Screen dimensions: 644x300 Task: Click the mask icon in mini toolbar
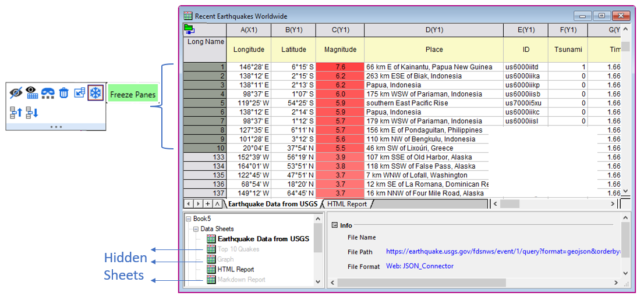pos(48,92)
